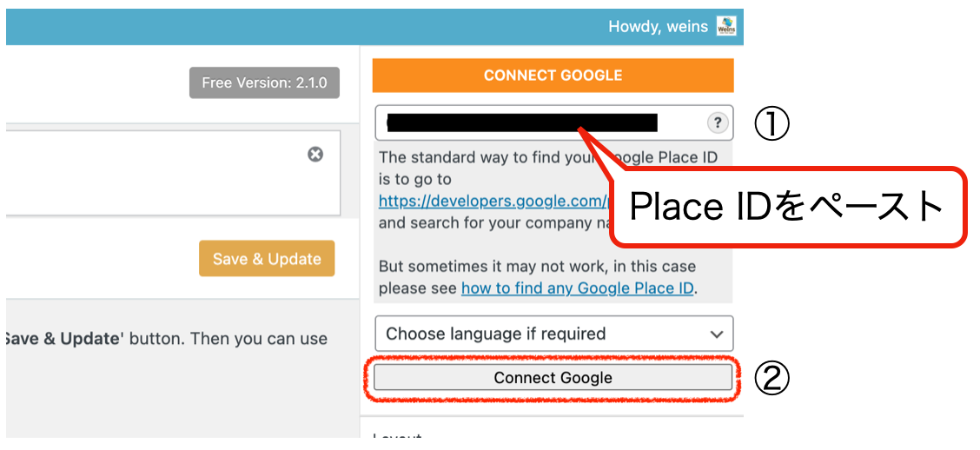Viewport: 980px width, 450px height.
Task: Focus the blacked-out Place ID field
Action: pyautogui.click(x=521, y=123)
